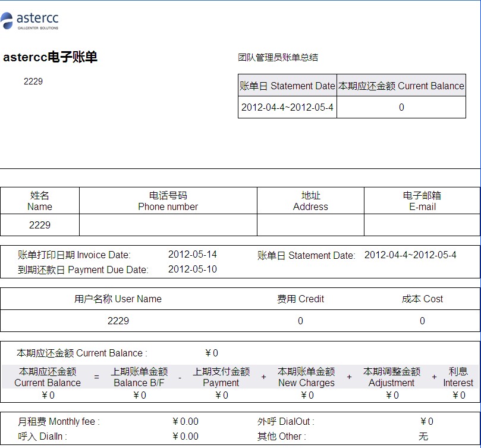Click the 姓名 Name column header

tap(40, 201)
